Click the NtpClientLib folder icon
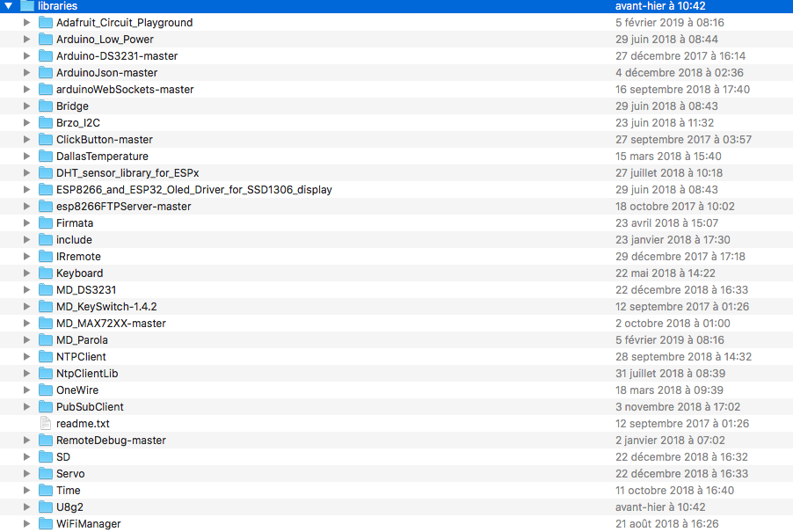 (x=46, y=373)
